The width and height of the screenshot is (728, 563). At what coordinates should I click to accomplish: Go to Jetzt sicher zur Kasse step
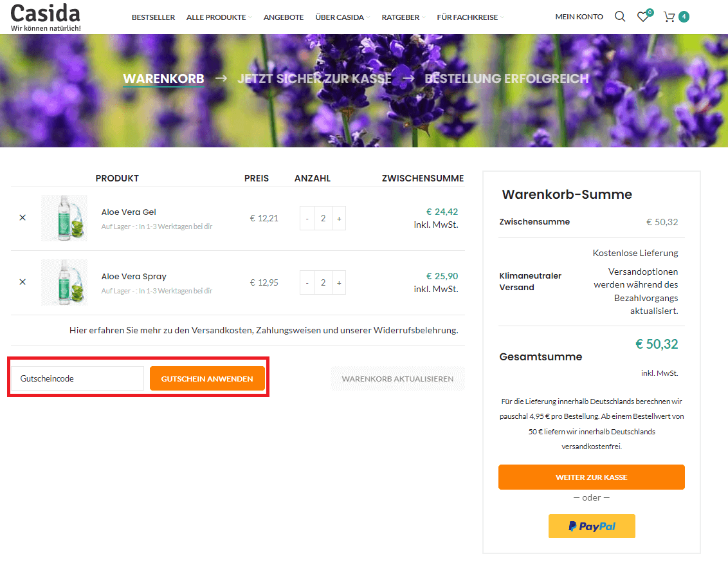[x=314, y=78]
